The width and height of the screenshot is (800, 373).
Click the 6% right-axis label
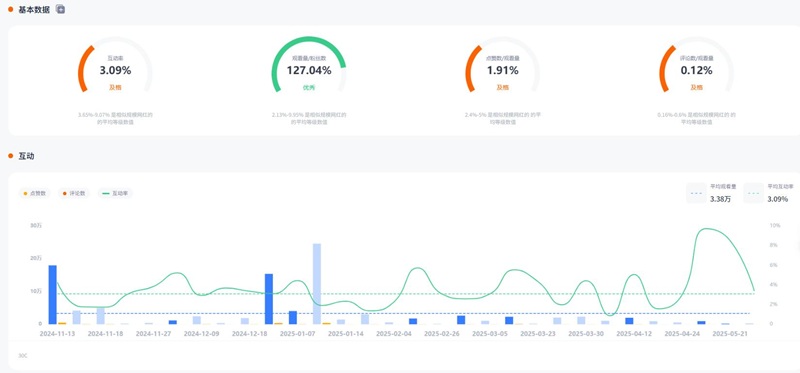pos(773,265)
